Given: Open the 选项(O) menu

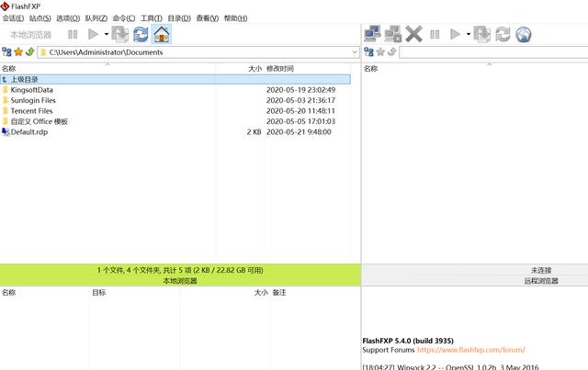Looking at the screenshot, I should click(x=68, y=18).
